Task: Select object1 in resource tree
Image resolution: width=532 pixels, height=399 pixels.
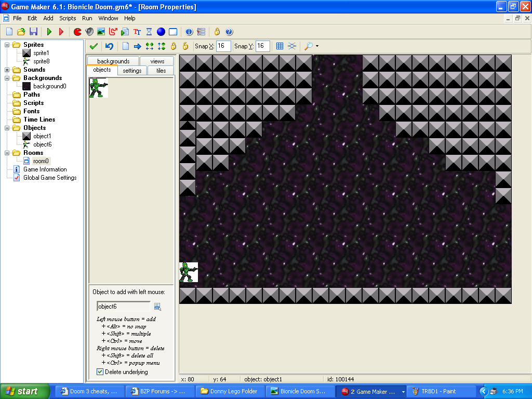Action: coord(42,136)
